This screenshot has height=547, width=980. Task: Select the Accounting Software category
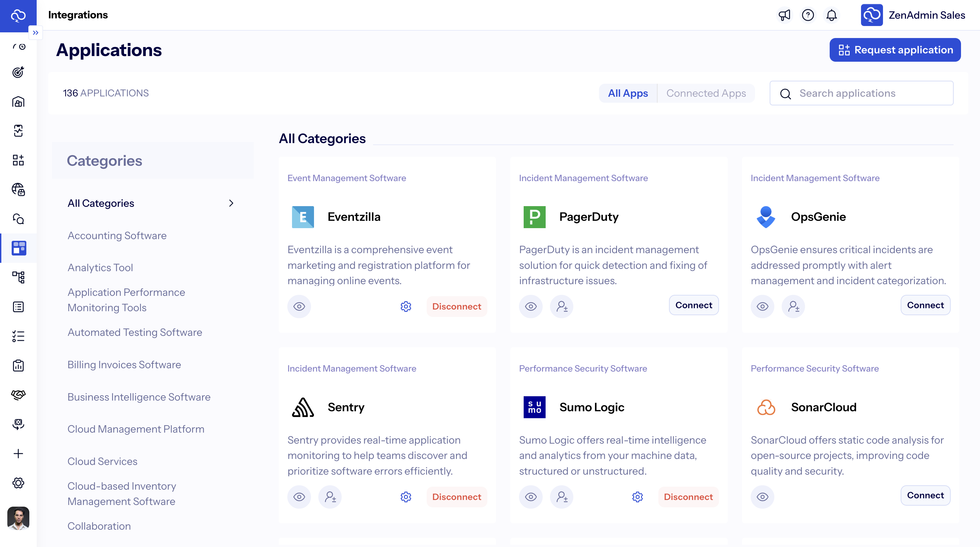[x=117, y=235]
